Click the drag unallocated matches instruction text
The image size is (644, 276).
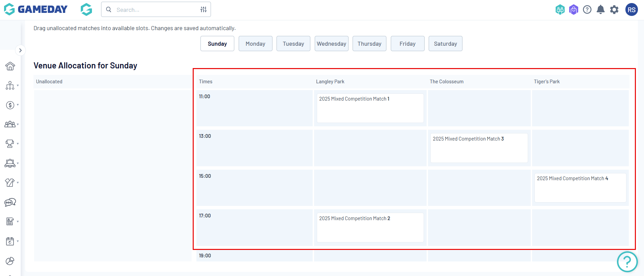(135, 28)
